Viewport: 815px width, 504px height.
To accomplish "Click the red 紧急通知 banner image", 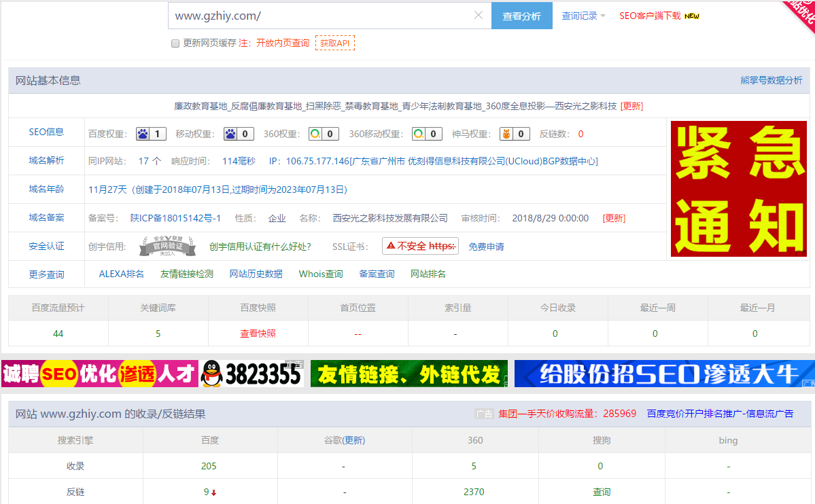I will (739, 189).
